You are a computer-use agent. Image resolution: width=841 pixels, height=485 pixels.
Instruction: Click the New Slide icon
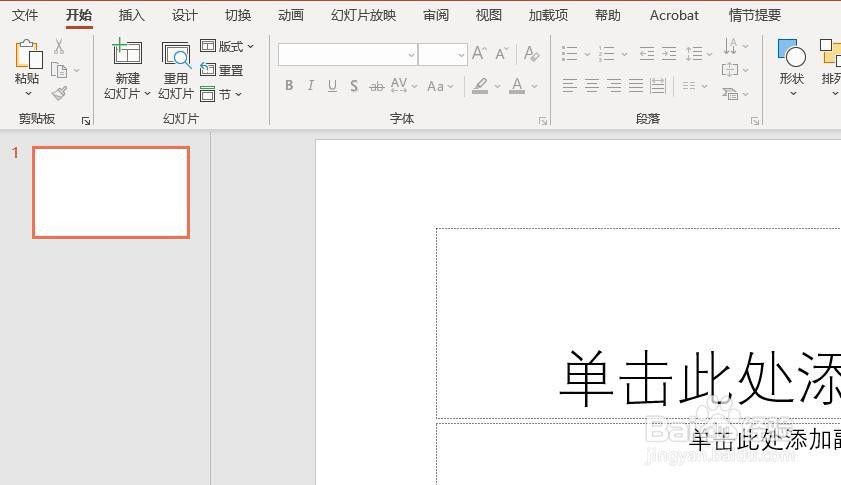127,53
